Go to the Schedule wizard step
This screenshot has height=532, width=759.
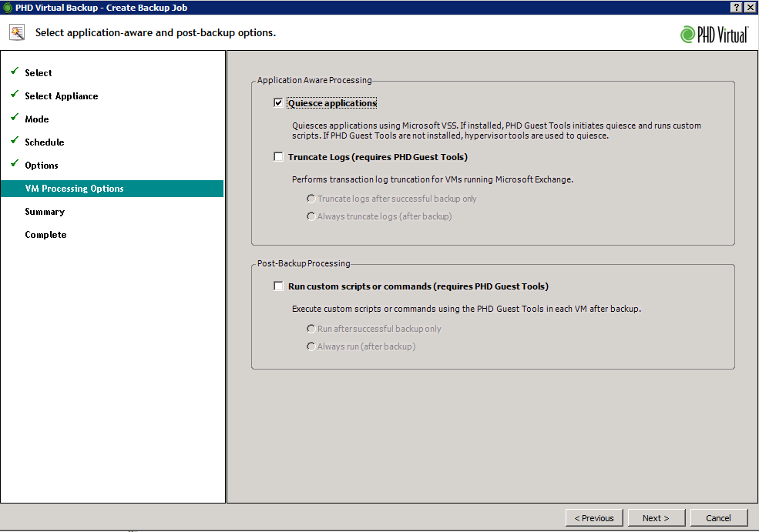pos(45,142)
